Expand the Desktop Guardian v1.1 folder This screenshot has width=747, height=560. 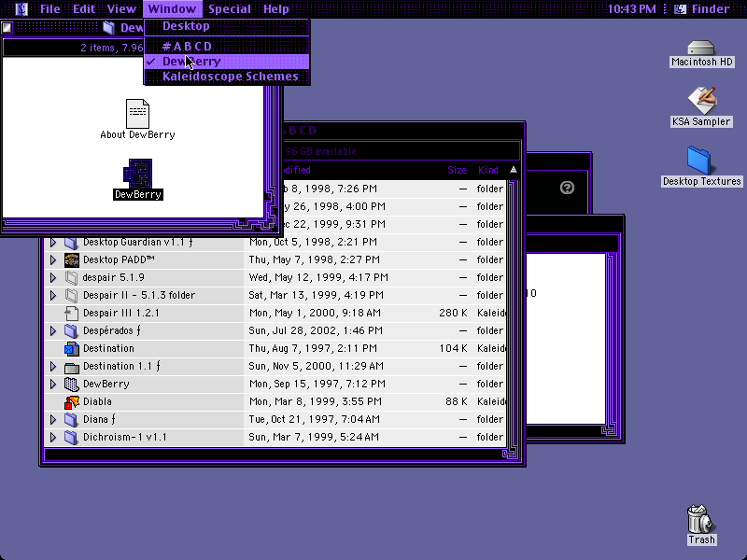point(53,242)
